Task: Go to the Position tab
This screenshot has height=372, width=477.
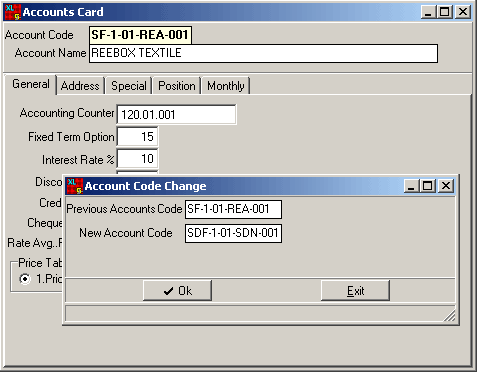Action: tap(177, 86)
